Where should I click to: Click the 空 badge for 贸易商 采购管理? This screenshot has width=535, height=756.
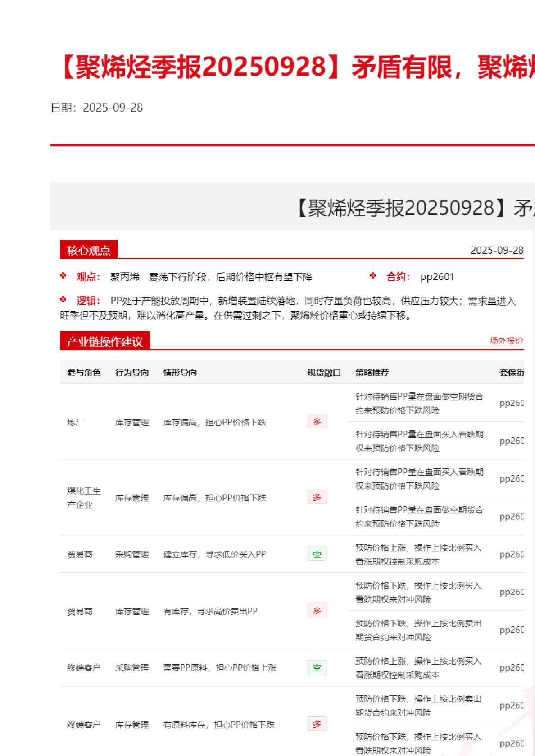317,554
